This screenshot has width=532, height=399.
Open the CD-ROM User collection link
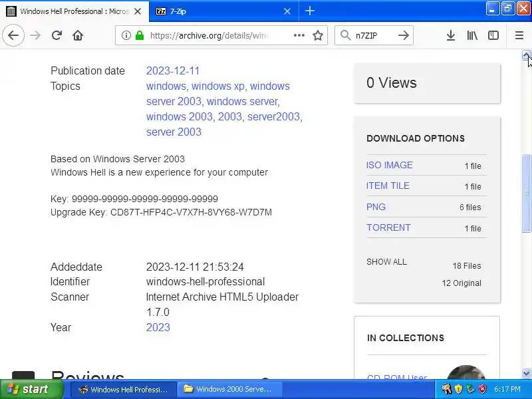click(397, 376)
